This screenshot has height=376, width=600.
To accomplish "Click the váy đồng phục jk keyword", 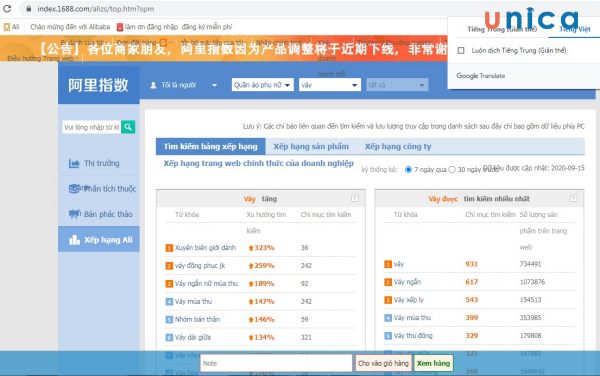I will 200,265.
